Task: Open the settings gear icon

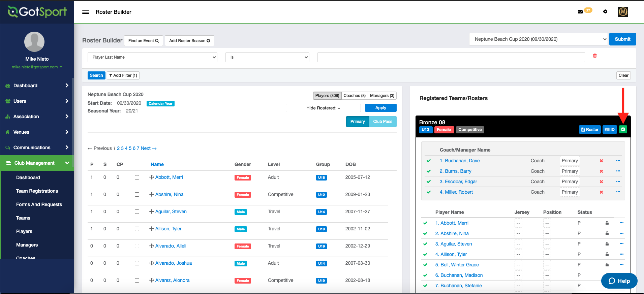Action: click(x=605, y=11)
